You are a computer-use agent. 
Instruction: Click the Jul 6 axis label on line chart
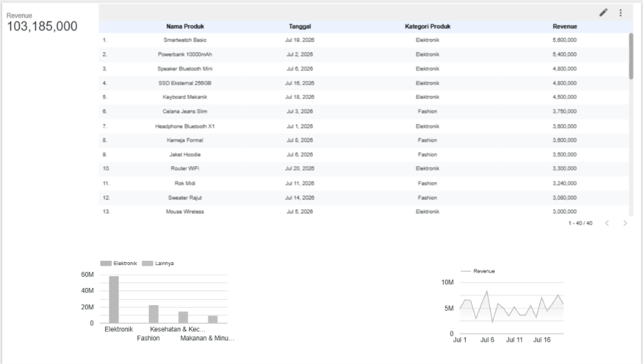point(487,340)
